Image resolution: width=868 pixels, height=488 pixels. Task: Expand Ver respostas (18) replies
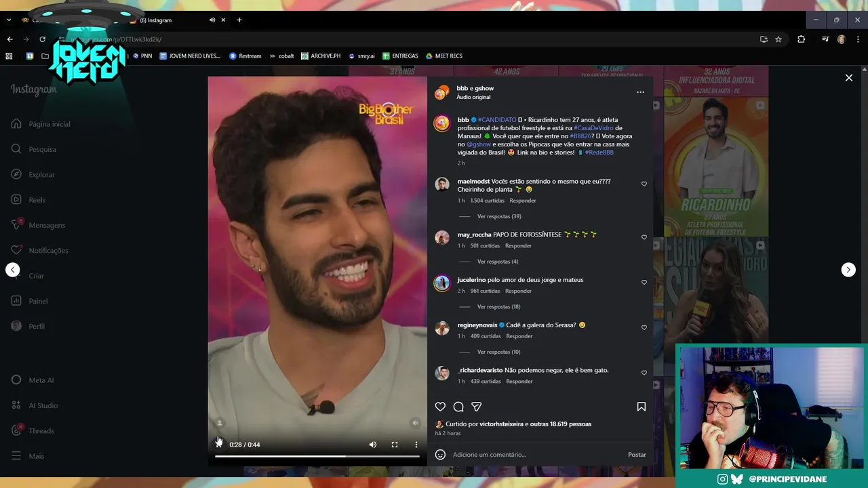pyautogui.click(x=499, y=306)
